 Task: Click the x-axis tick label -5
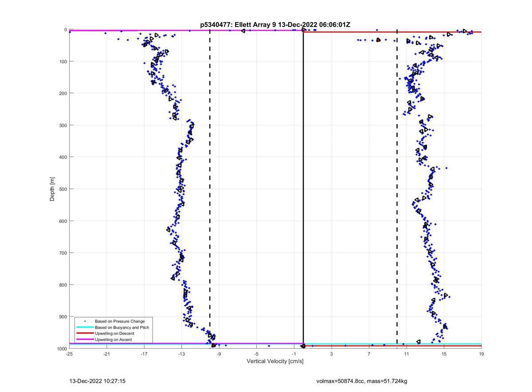click(256, 354)
